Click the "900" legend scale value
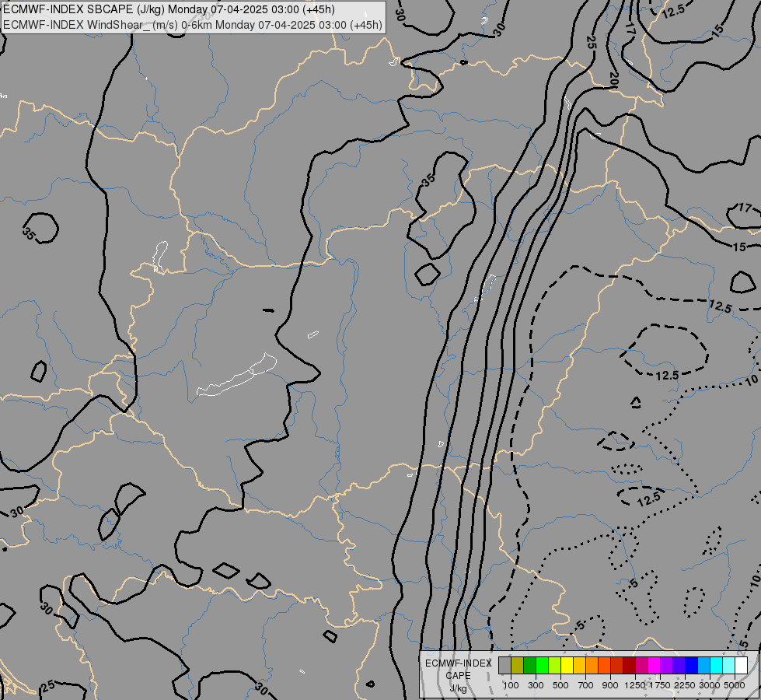The image size is (761, 700). [x=610, y=685]
